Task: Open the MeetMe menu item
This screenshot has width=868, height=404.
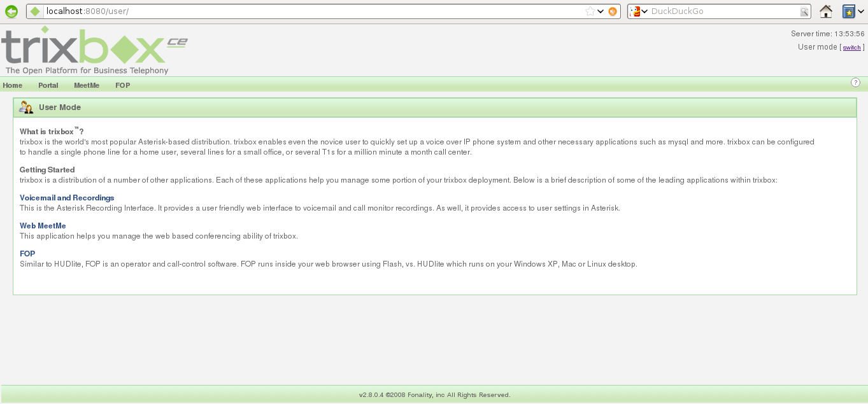Action: (x=87, y=85)
